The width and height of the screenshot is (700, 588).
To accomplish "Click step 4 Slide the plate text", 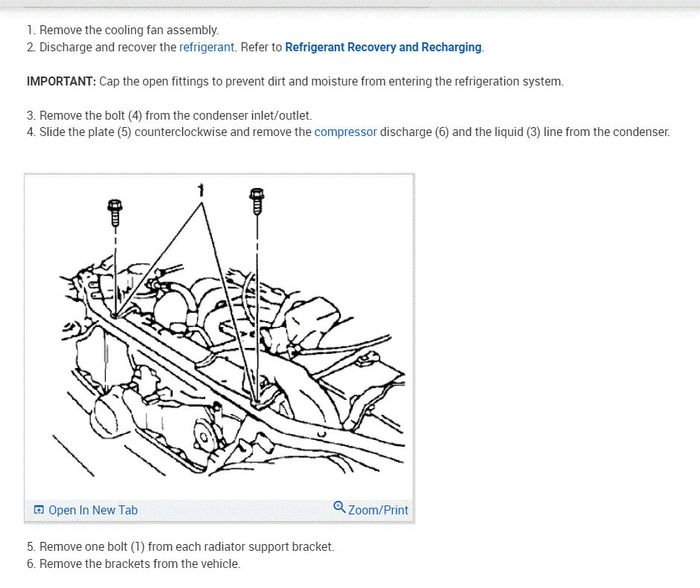I will coord(348,132).
